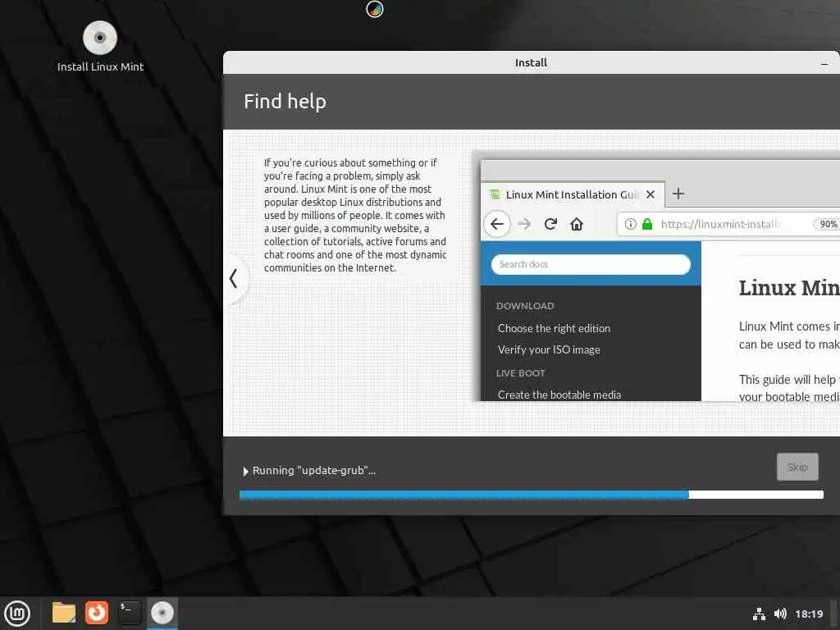The width and height of the screenshot is (840, 630).
Task: Launch Firefox from the panel
Action: pyautogui.click(x=97, y=613)
